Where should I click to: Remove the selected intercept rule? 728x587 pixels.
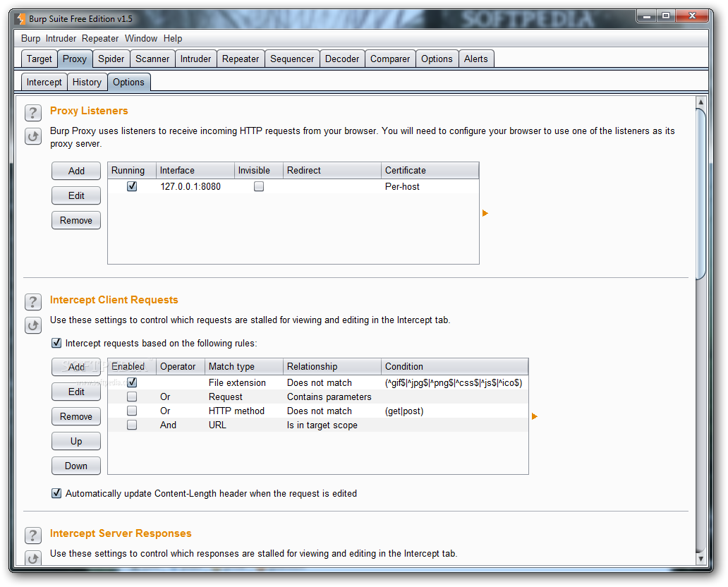click(x=76, y=416)
